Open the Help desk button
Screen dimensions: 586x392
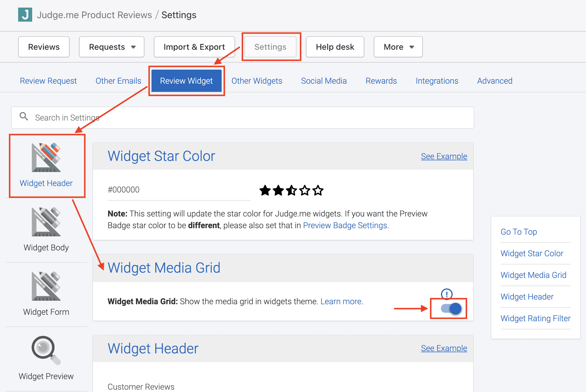[x=335, y=47]
